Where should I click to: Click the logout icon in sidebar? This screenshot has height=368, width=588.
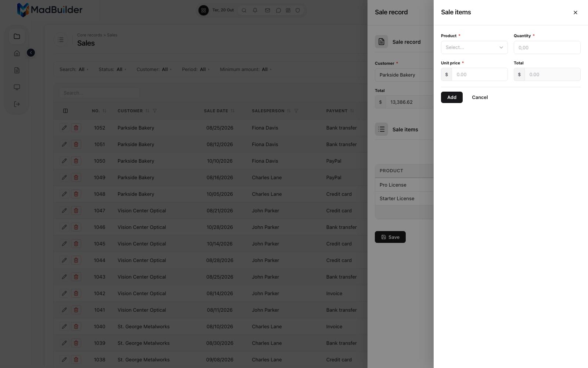(x=17, y=104)
